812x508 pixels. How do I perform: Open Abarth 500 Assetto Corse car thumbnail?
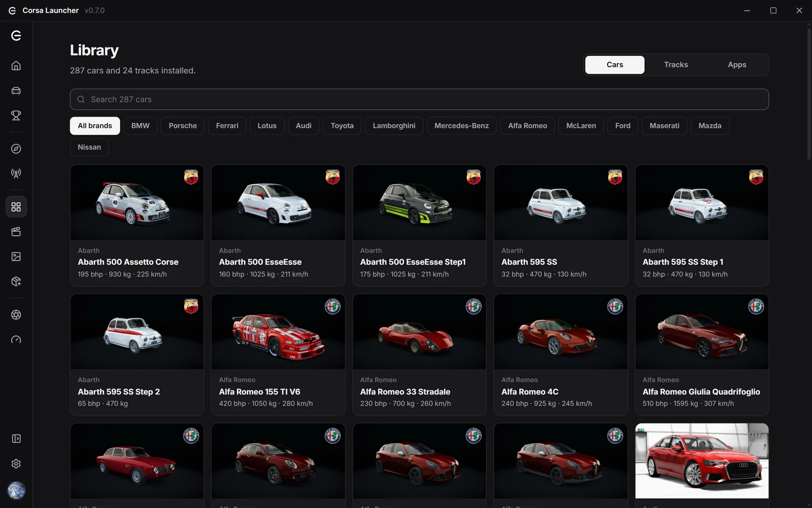(x=137, y=202)
